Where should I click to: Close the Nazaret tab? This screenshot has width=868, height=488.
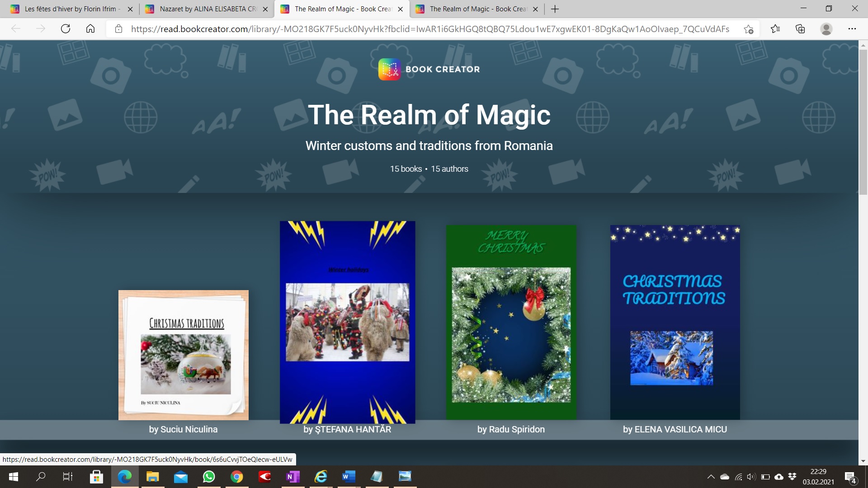coord(265,9)
